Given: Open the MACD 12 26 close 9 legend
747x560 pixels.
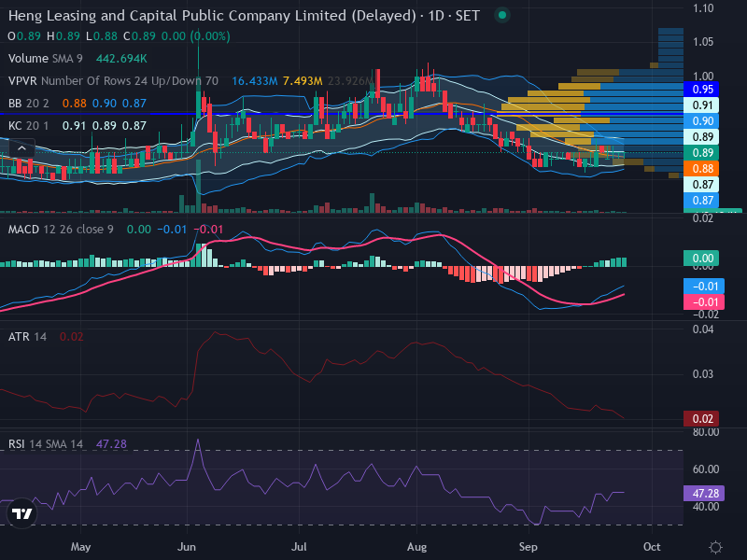Looking at the screenshot, I should pos(61,230).
